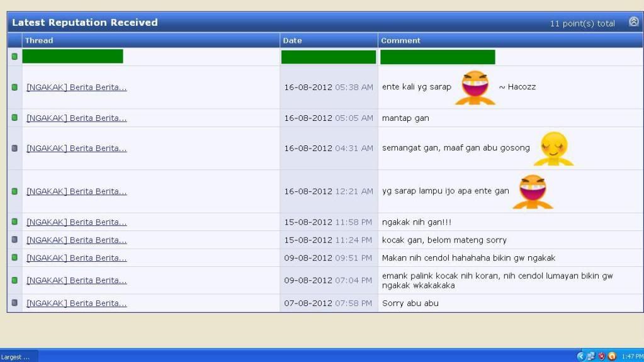Click gray reputation icon for 04:31 AM row
The image size is (644, 362).
[x=14, y=148]
